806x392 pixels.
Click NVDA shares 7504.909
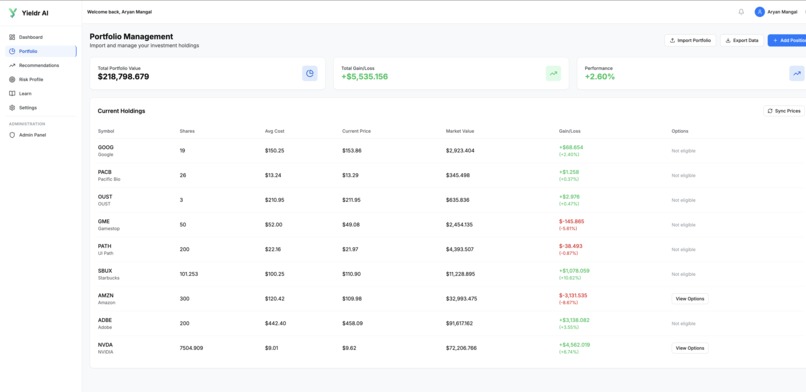(x=191, y=348)
